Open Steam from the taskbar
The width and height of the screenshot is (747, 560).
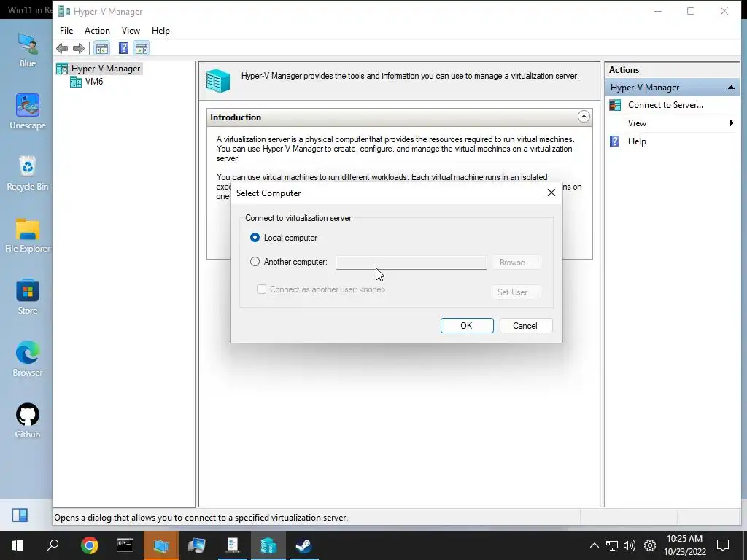click(304, 545)
